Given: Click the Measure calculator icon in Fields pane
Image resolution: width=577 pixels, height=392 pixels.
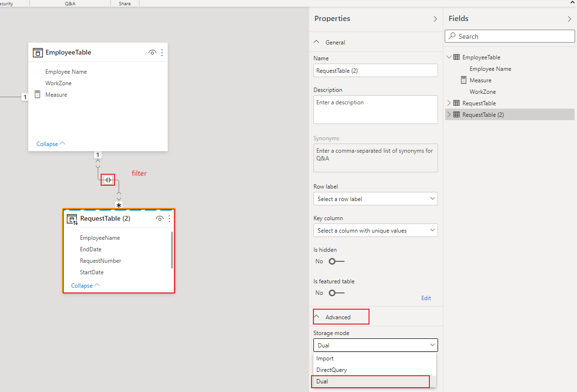Looking at the screenshot, I should (463, 80).
